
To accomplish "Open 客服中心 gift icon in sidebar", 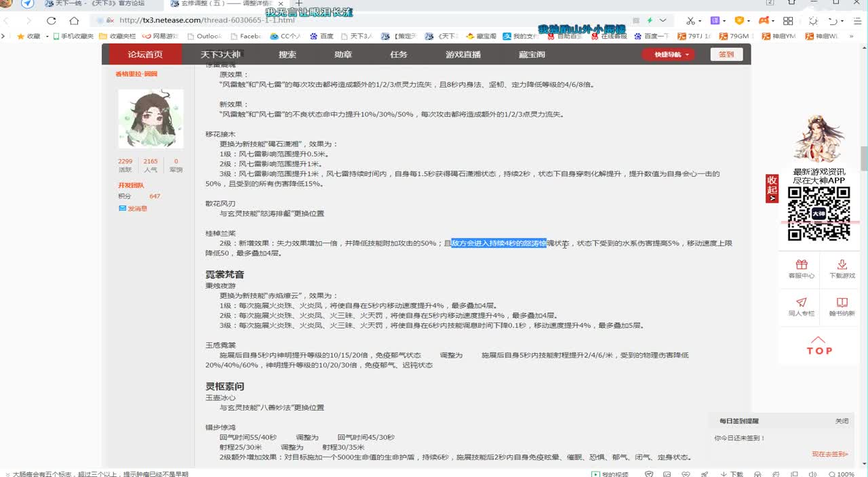I will pos(801,264).
